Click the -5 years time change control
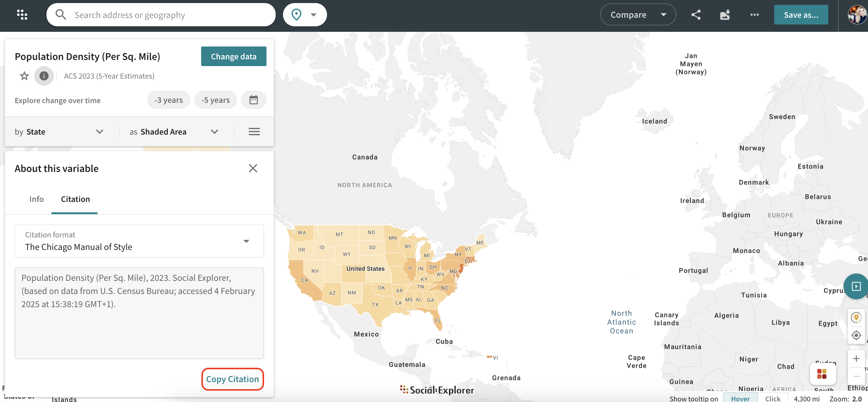Screen dimensions: 868x402 coord(215,99)
